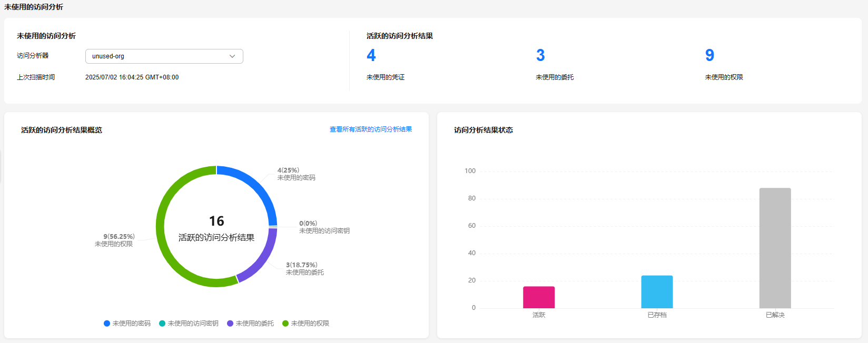Toggle the blue 未使用的密码 legend item
The image size is (868, 343).
click(x=127, y=324)
